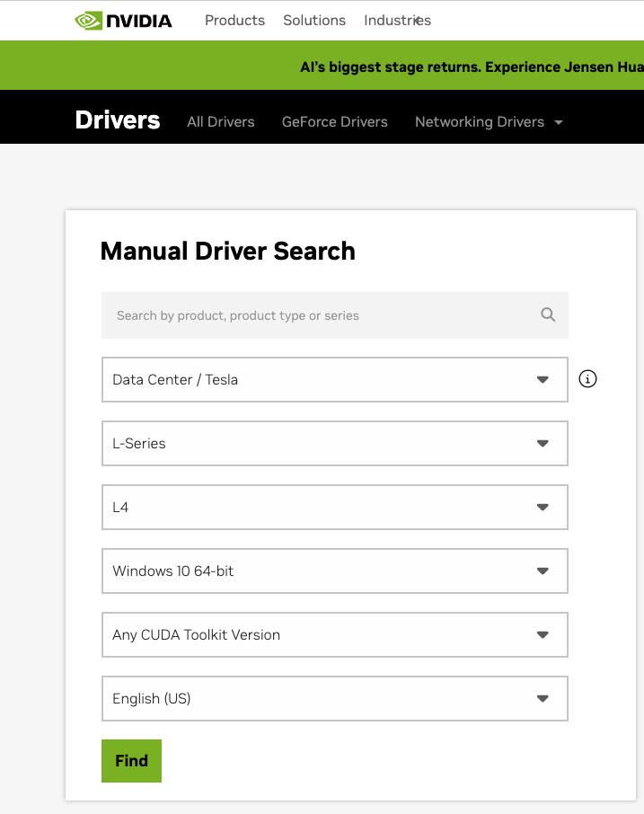644x814 pixels.
Task: Open the Solutions menu
Action: click(x=314, y=20)
